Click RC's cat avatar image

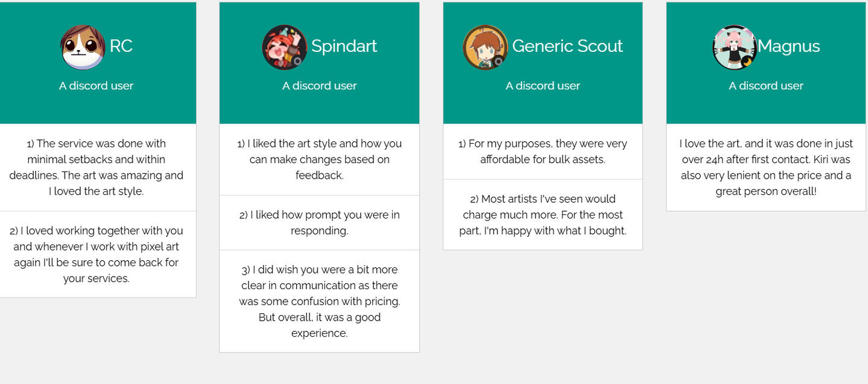click(x=83, y=47)
